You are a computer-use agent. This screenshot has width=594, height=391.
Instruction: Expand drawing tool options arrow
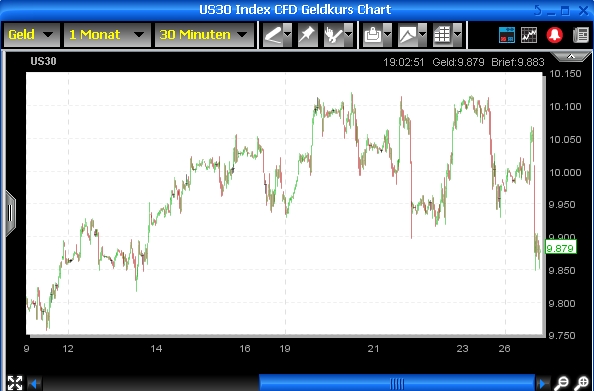coord(288,35)
